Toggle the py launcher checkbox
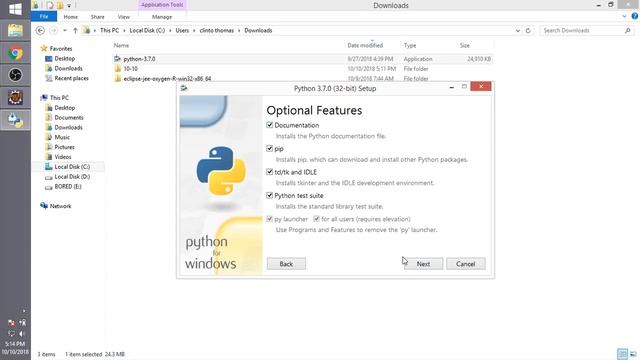 269,219
